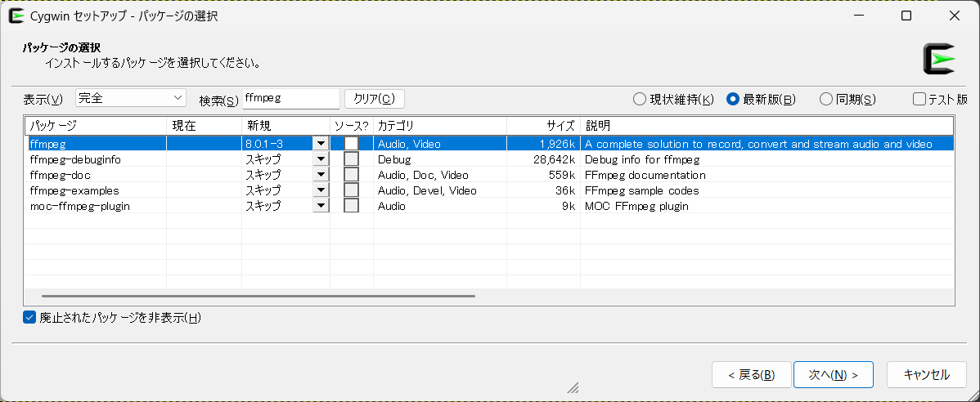Screen dimensions: 980x402
Task: Click the 8.0.1-3 version value
Action: (x=263, y=144)
